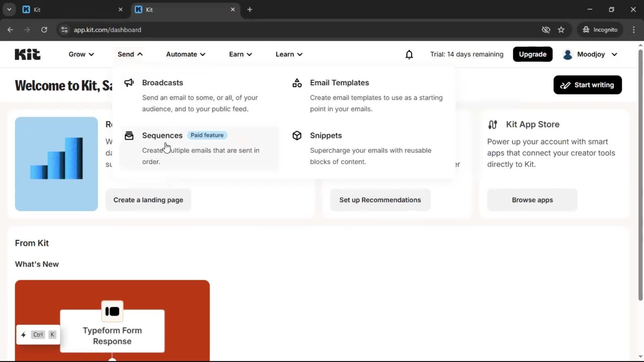Collapse the open Send menu
This screenshot has height=362, width=644.
tap(130, 54)
